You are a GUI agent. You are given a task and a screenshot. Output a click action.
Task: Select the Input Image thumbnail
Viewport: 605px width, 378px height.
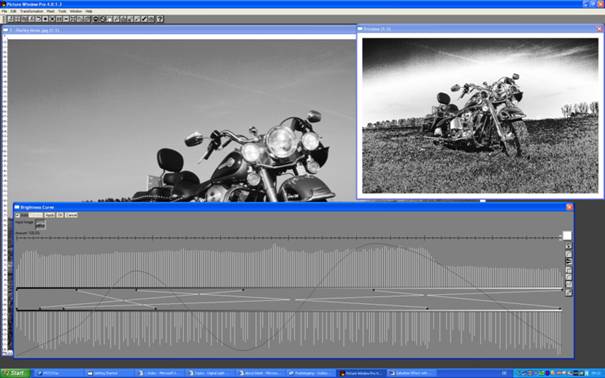[41, 225]
